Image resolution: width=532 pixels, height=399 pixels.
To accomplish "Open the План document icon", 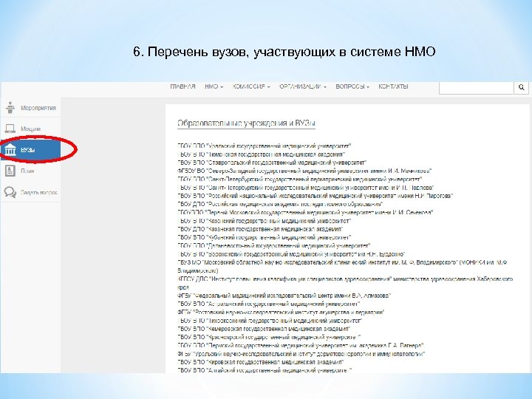I will [x=10, y=171].
